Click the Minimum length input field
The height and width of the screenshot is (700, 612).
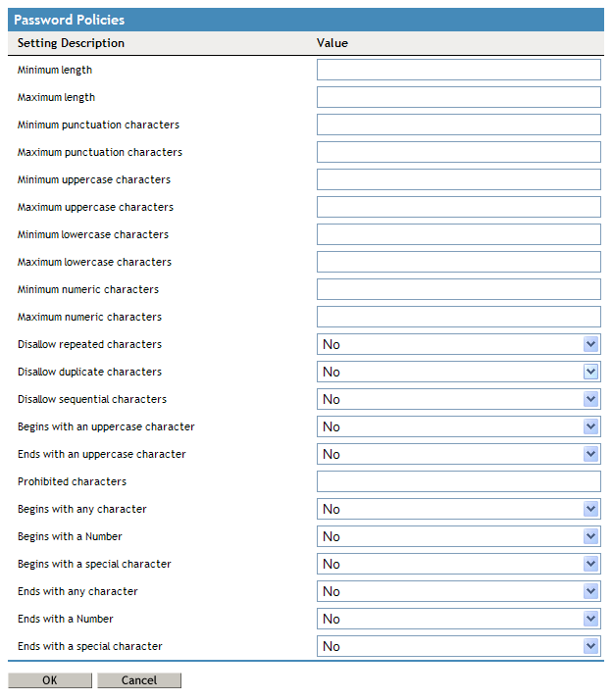tap(458, 70)
